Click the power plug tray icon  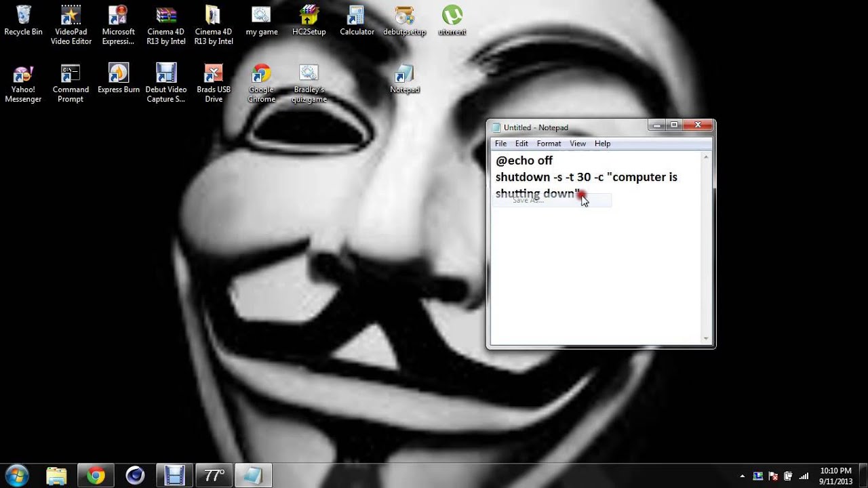788,476
